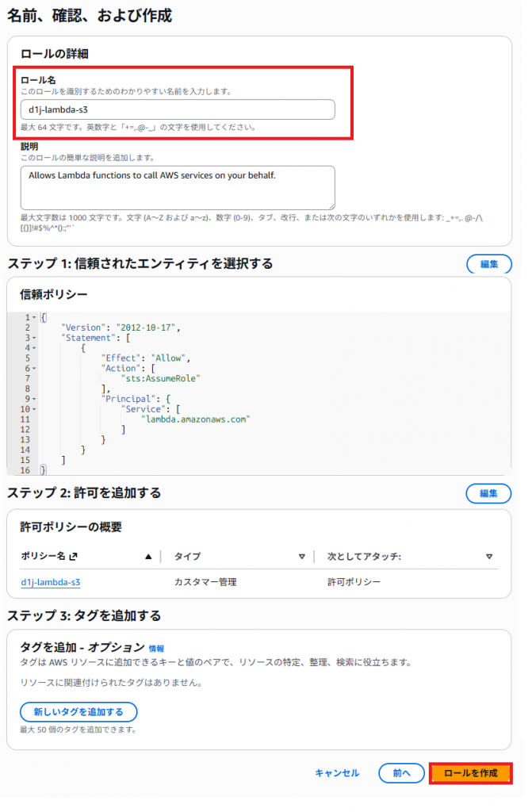Image resolution: width=532 pixels, height=812 pixels.
Task: Click the ロール名 input field
Action: [177, 109]
